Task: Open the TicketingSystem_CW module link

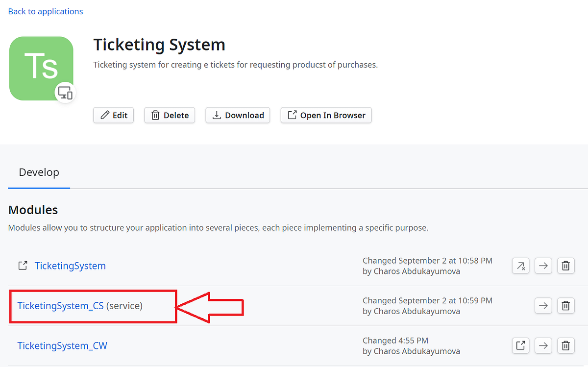Action: [x=62, y=345]
